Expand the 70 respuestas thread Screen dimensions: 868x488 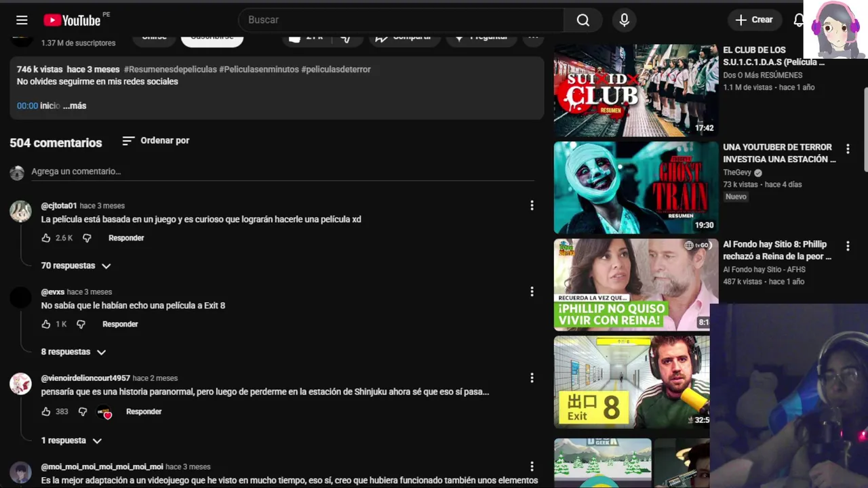[x=75, y=266]
